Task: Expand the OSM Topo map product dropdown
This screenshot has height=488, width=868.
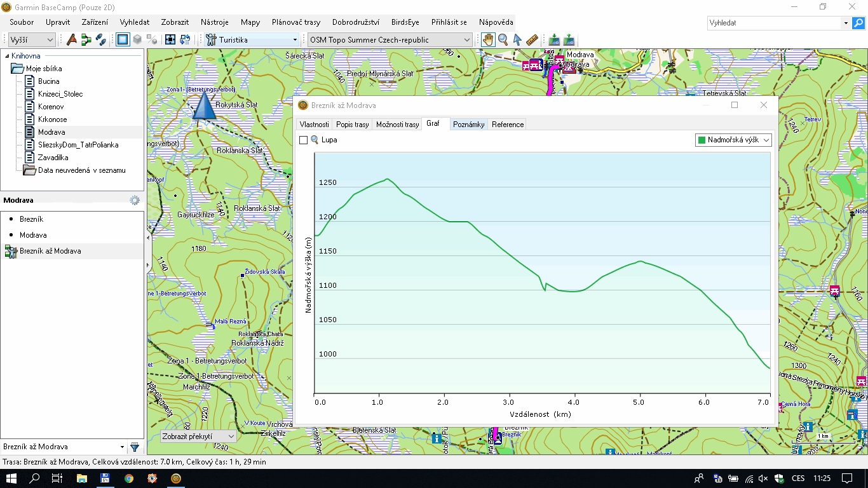Action: 467,40
